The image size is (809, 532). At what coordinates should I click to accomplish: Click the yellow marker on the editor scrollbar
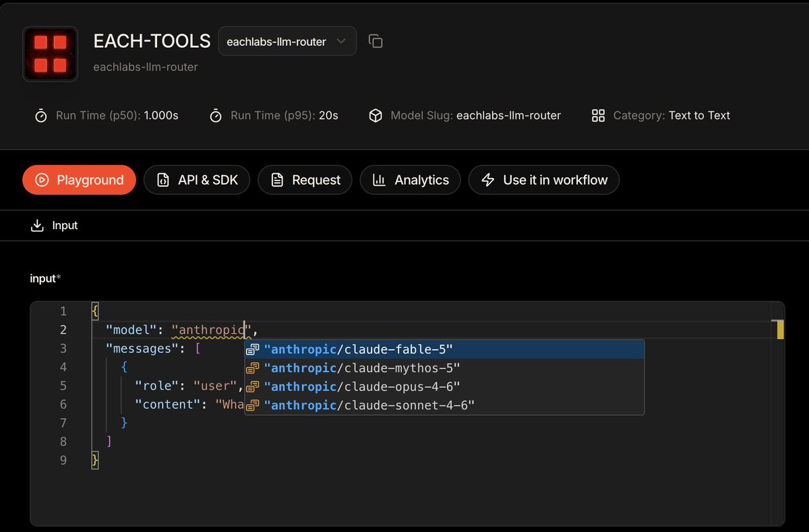(781, 330)
